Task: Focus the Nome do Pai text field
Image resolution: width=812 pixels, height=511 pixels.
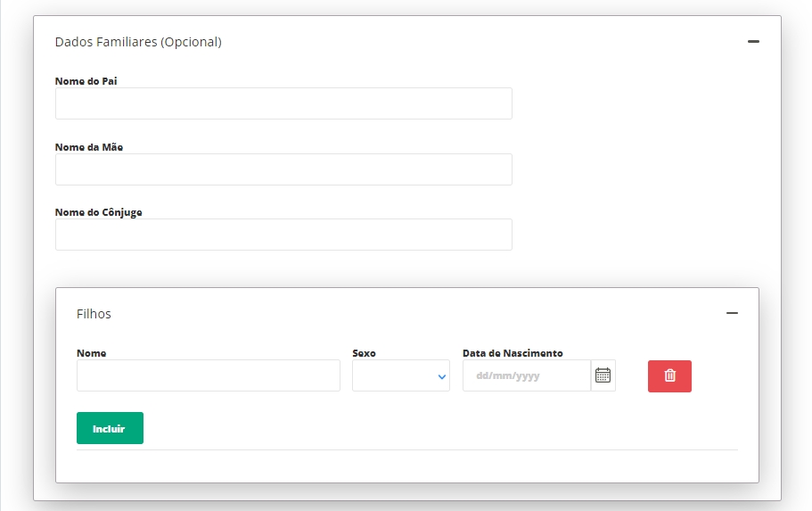Action: (x=283, y=103)
